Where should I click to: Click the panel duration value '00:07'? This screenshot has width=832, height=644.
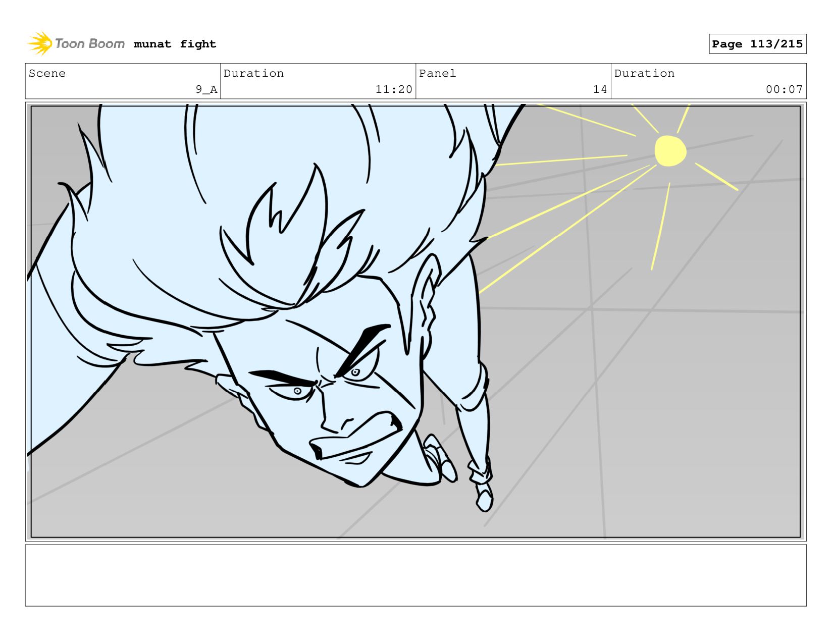[x=784, y=89]
